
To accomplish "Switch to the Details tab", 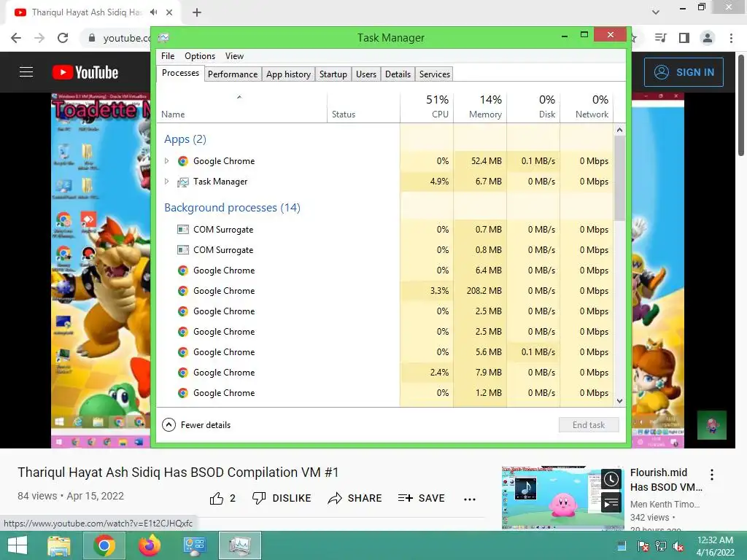I will pos(398,74).
